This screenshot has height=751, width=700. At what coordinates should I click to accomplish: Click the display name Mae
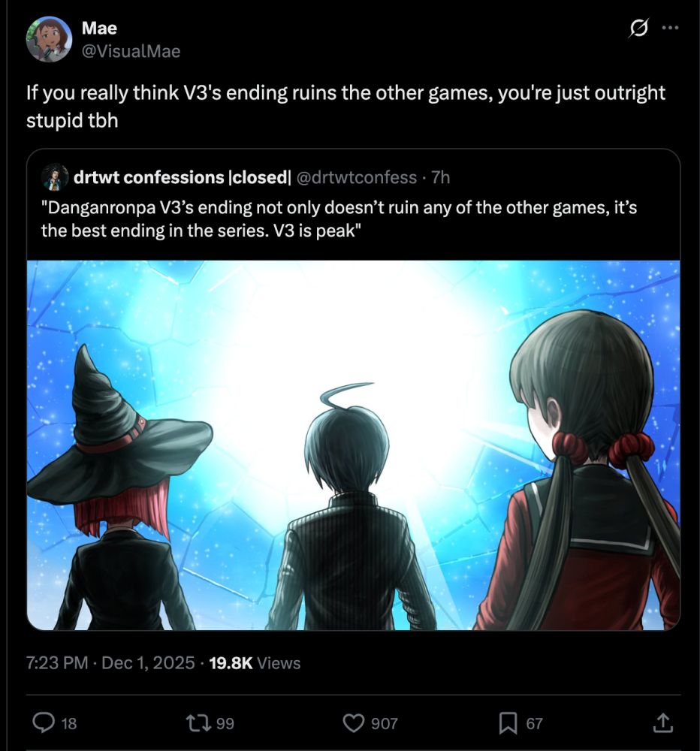(99, 28)
